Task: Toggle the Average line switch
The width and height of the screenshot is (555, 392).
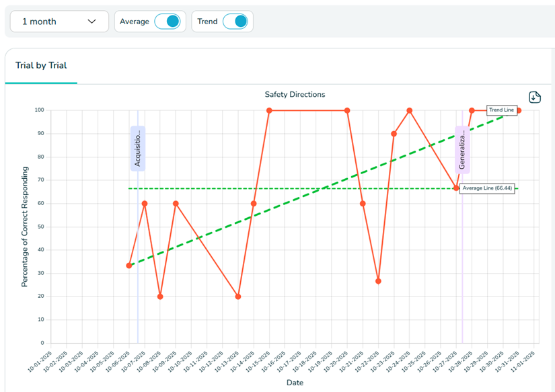Action: click(x=167, y=22)
